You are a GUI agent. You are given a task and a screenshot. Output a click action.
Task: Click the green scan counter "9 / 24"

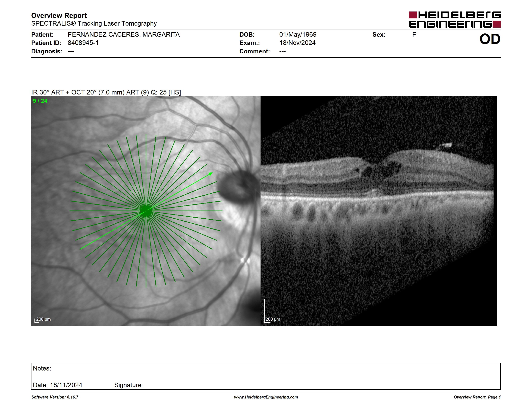coord(40,101)
